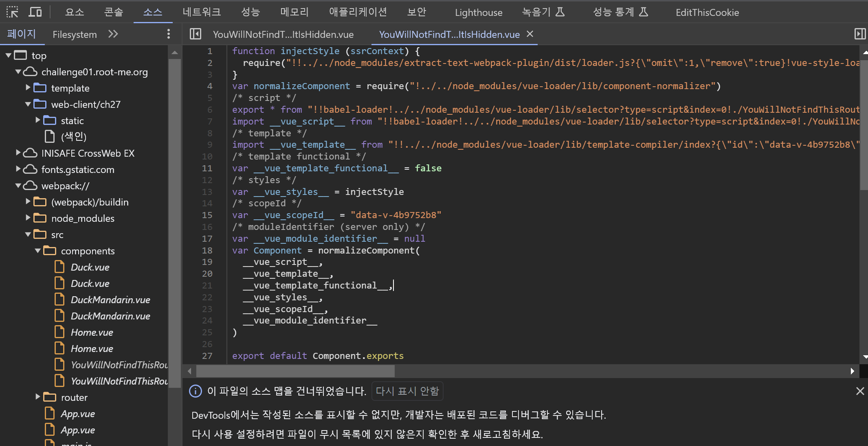The width and height of the screenshot is (868, 446).
Task: Activate the inspect element picker icon
Action: pos(12,12)
